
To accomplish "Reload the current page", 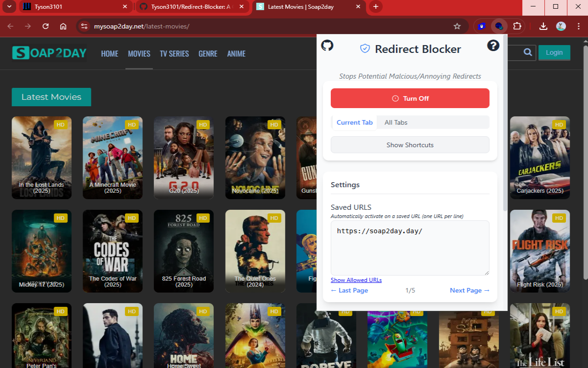I will 45,26.
